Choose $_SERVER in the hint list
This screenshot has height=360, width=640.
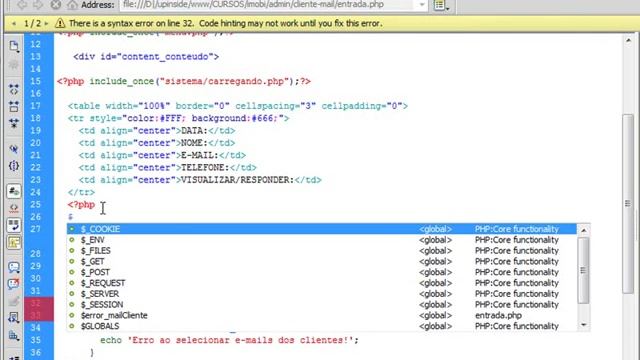coord(322,294)
